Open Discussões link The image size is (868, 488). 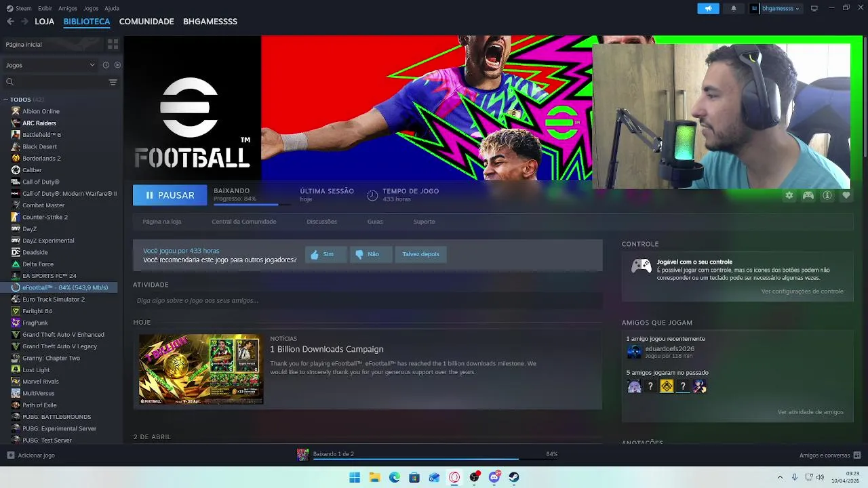tap(321, 222)
